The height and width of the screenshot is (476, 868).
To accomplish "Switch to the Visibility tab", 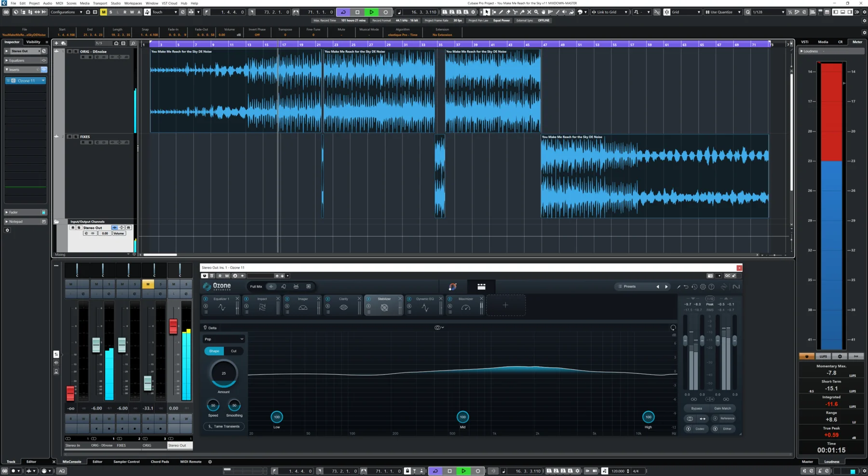I will click(x=33, y=42).
